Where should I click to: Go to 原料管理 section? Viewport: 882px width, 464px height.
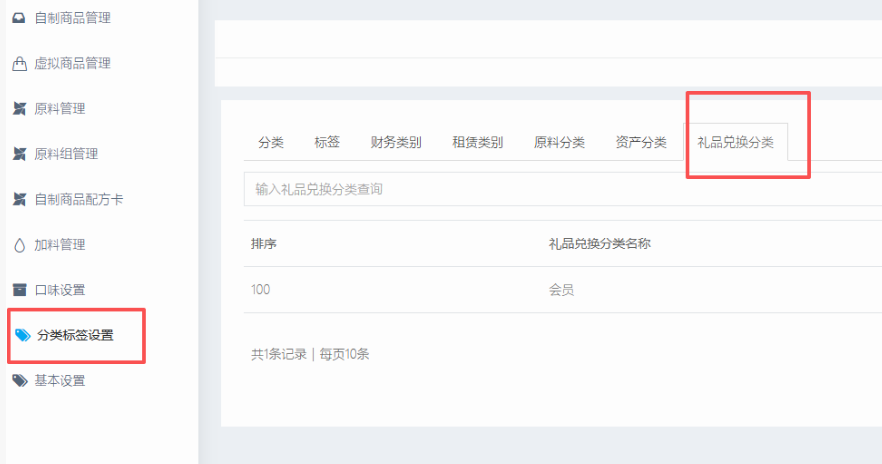pyautogui.click(x=60, y=109)
